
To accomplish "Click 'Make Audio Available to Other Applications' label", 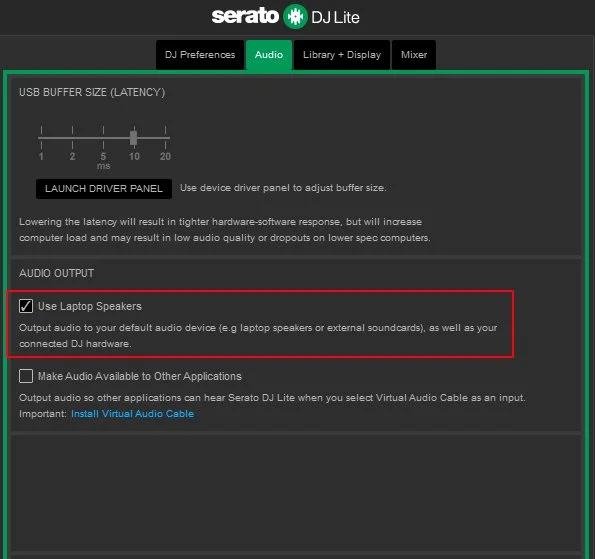I will coord(140,376).
